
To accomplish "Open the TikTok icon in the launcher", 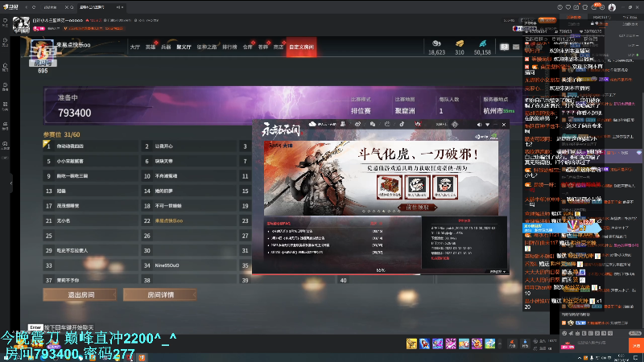I will pos(402,124).
